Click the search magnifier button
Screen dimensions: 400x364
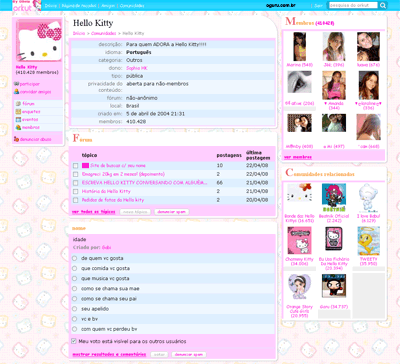(x=383, y=5)
